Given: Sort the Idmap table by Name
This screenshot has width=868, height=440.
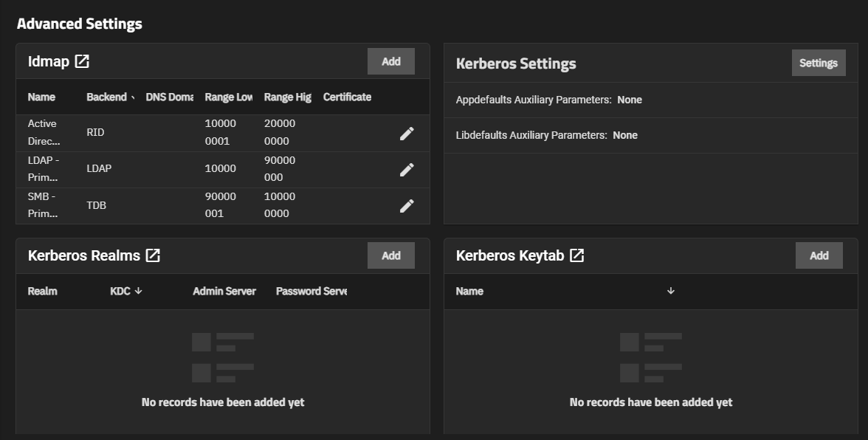Looking at the screenshot, I should pyautogui.click(x=42, y=97).
